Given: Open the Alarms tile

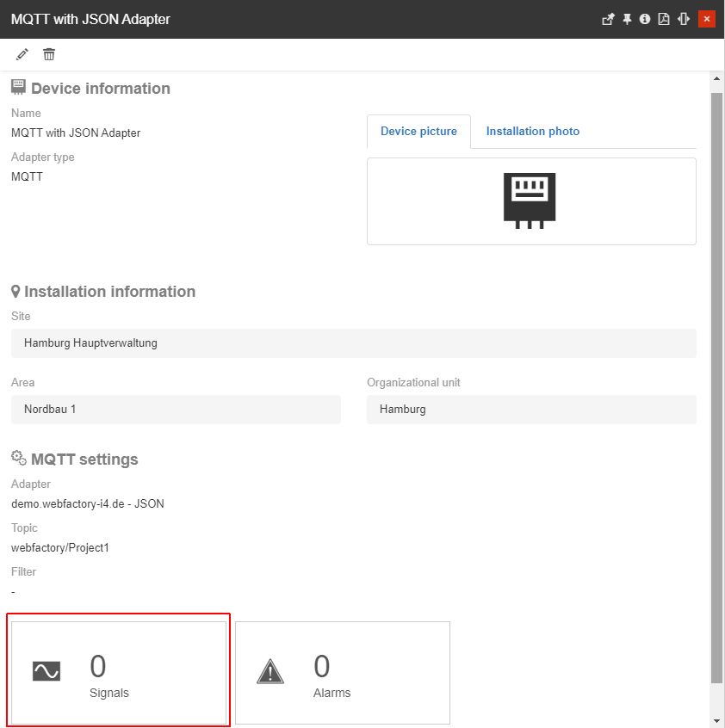Looking at the screenshot, I should [343, 672].
